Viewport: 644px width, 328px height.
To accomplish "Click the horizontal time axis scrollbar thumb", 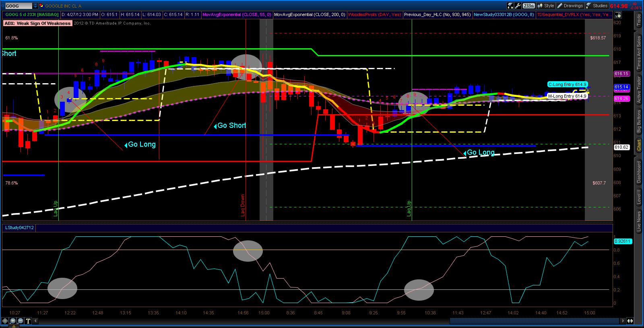I will pyautogui.click(x=534, y=321).
